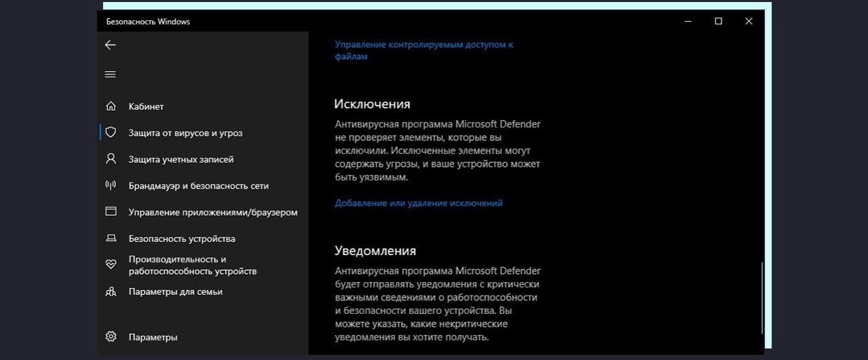Screen dimensions: 868x360
Task: Click the heart icon for device health
Action: coord(111,264)
